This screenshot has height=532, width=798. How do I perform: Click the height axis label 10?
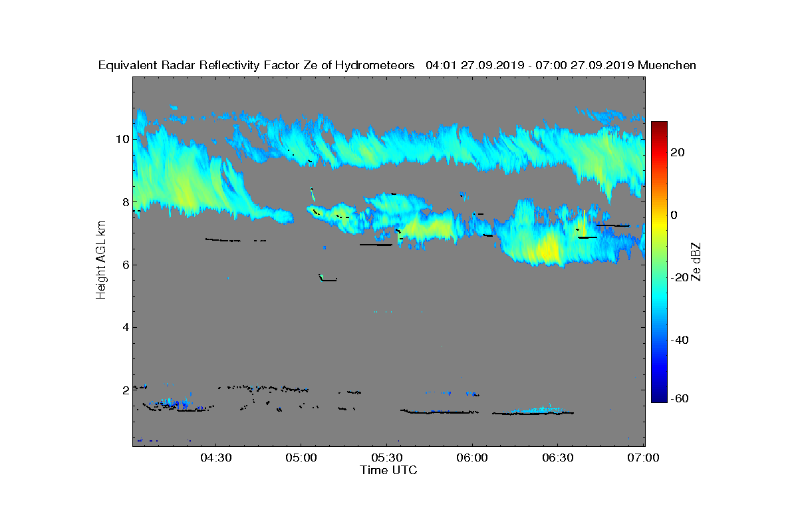[121, 139]
